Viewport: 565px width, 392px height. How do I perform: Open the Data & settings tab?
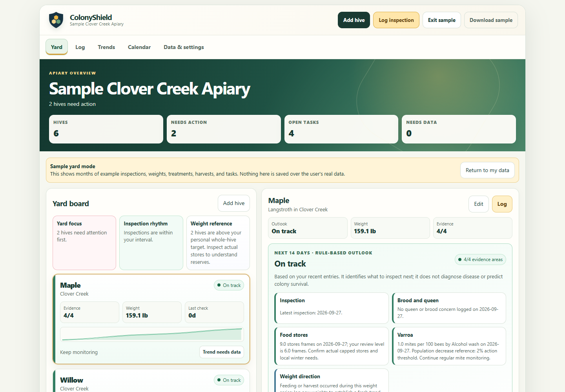tap(184, 47)
